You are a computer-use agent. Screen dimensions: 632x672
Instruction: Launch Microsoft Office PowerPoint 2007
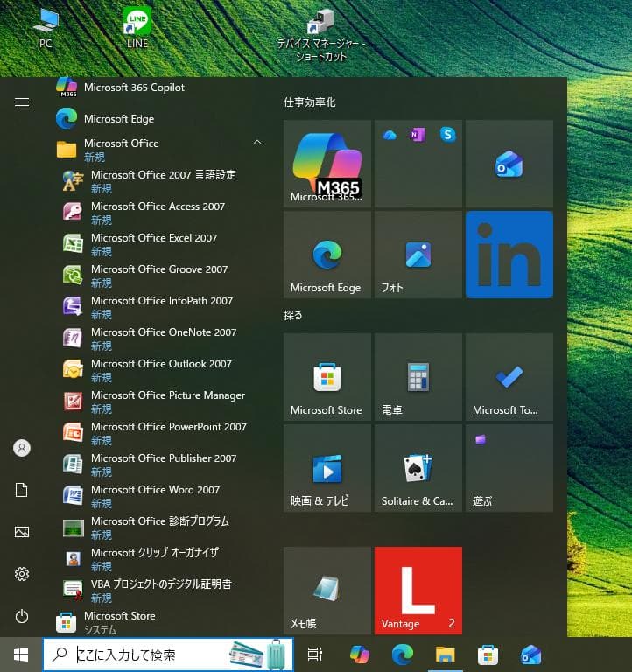tap(159, 433)
